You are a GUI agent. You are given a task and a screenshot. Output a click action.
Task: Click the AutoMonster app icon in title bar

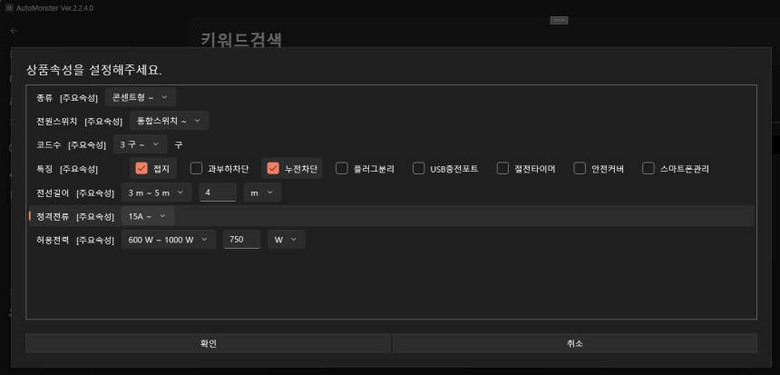coord(8,8)
